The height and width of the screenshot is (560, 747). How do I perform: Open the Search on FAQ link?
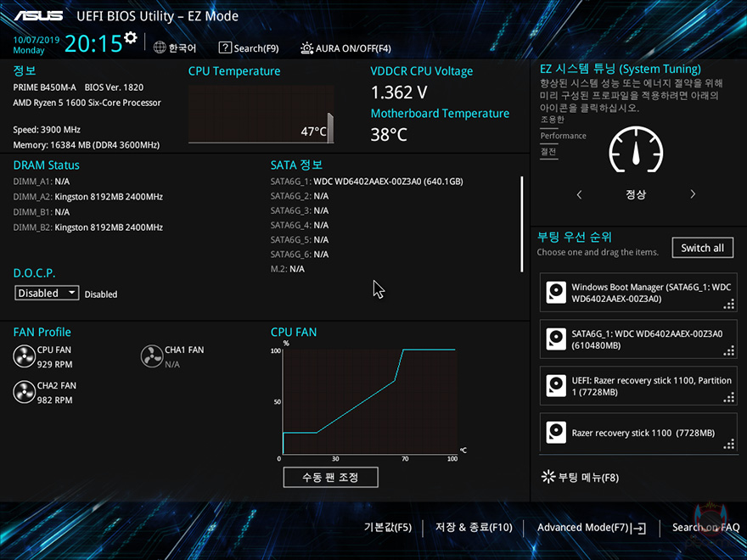pyautogui.click(x=705, y=527)
